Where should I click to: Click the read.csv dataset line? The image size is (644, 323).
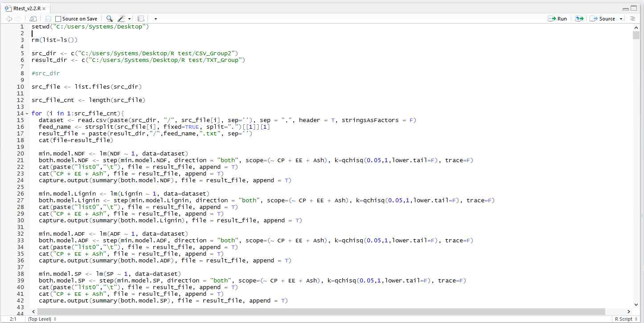[227, 120]
